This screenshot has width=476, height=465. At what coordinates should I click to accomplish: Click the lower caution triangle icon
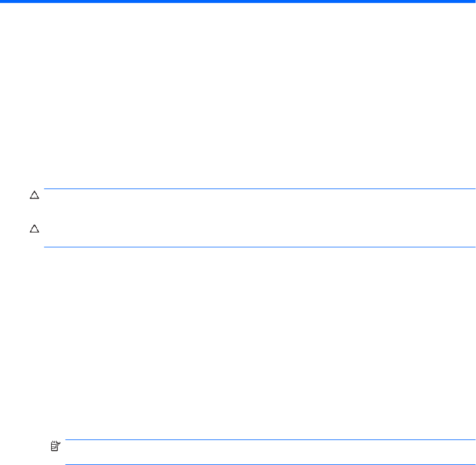pyautogui.click(x=35, y=229)
